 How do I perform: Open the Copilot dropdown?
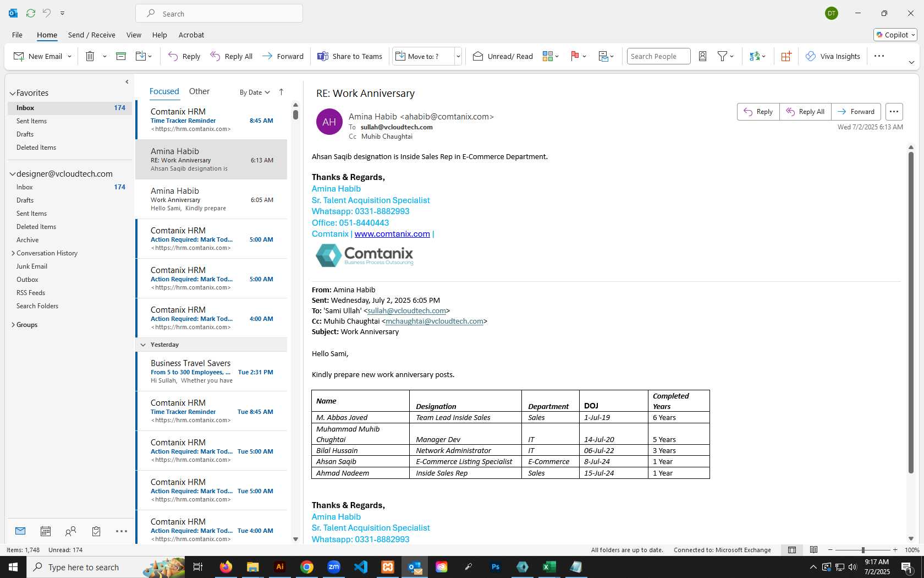tap(895, 35)
